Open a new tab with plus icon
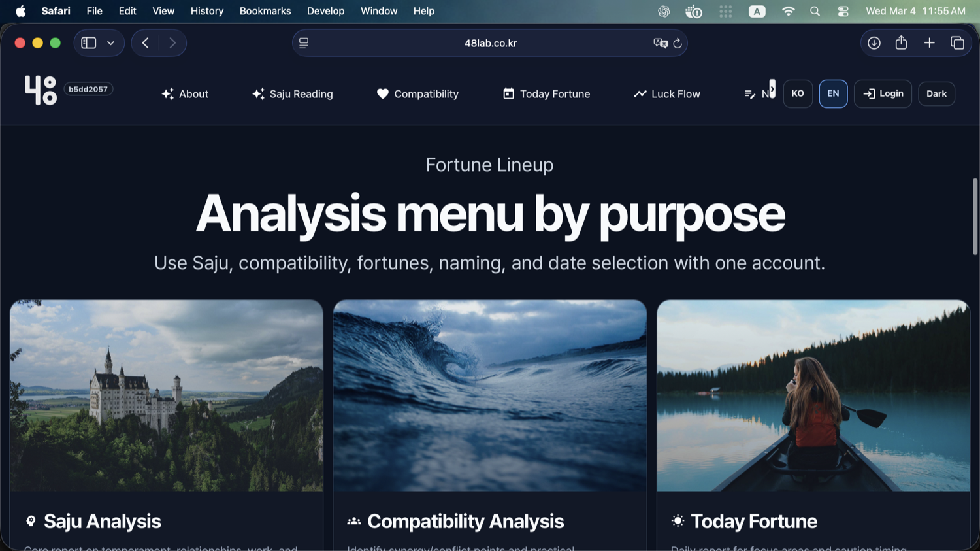Image resolution: width=980 pixels, height=551 pixels. click(929, 43)
